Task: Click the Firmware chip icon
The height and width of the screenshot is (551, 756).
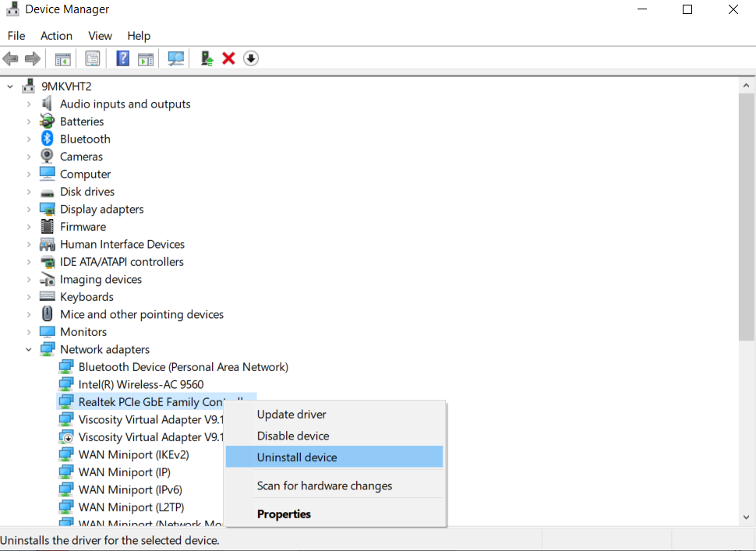Action: 48,227
